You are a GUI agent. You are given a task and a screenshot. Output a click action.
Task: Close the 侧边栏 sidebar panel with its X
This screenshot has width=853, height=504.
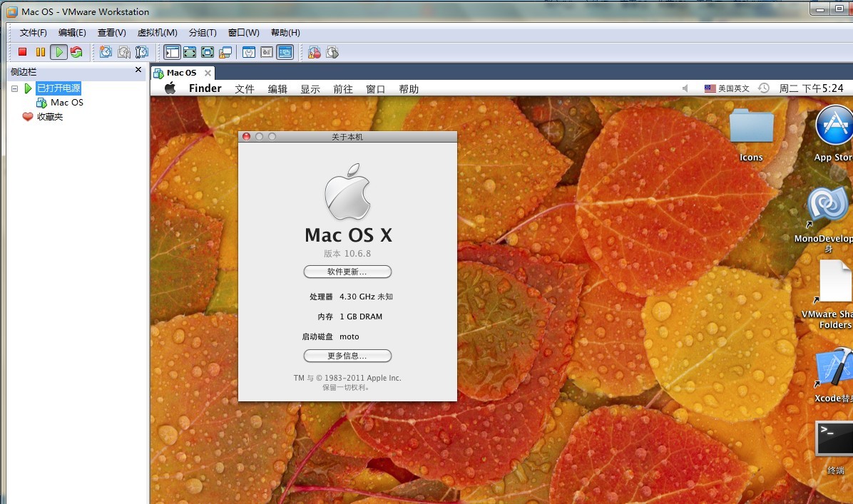pyautogui.click(x=138, y=70)
